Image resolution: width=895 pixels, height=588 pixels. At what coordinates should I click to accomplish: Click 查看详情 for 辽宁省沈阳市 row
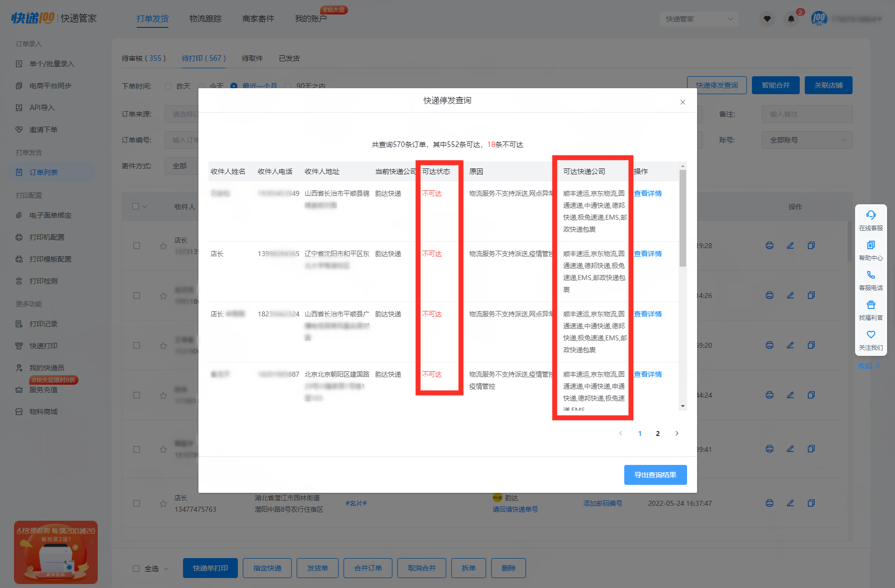tap(648, 254)
